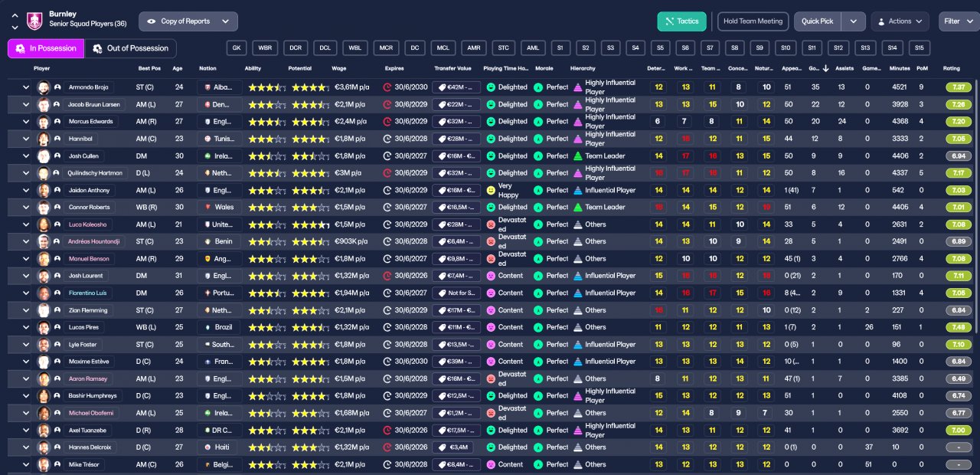Click very happy smiley in Jaidon Anthony's row
This screenshot has width=980, height=475.
(491, 190)
